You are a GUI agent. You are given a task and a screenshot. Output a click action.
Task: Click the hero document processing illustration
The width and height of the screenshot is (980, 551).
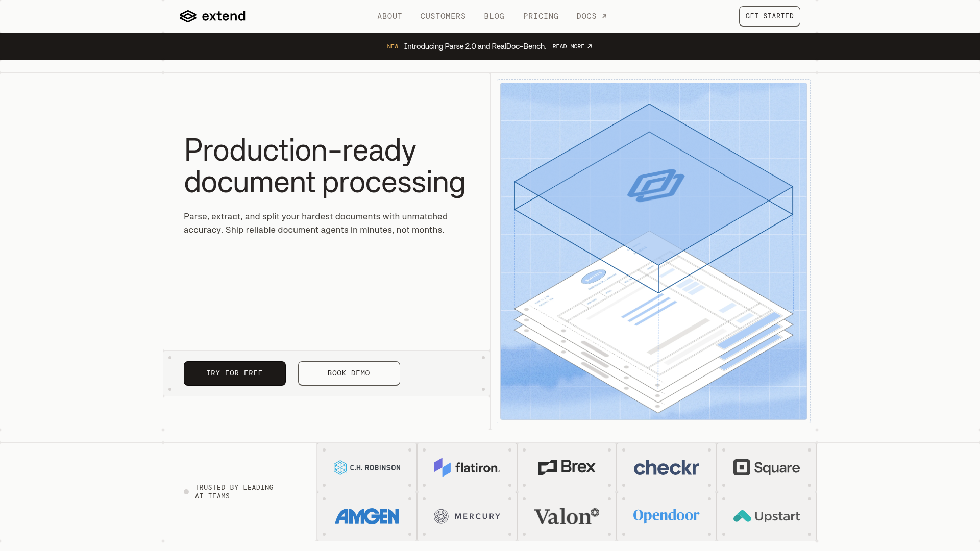pos(653,251)
